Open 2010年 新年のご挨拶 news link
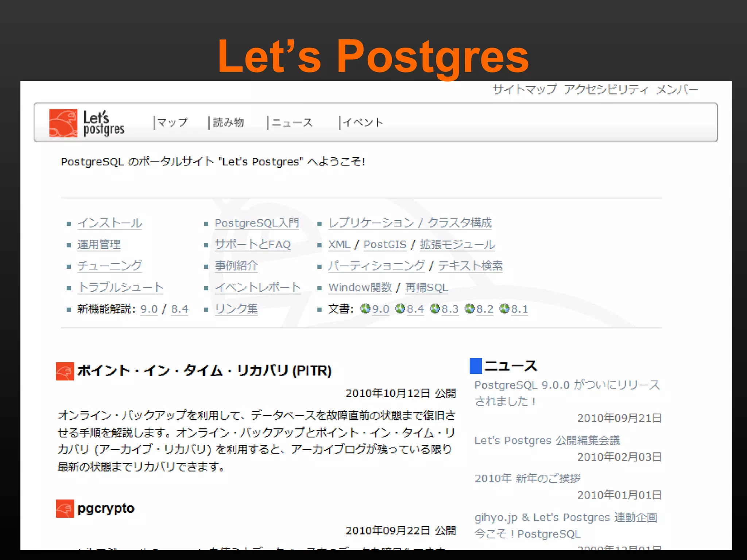The width and height of the screenshot is (747, 560). (527, 478)
